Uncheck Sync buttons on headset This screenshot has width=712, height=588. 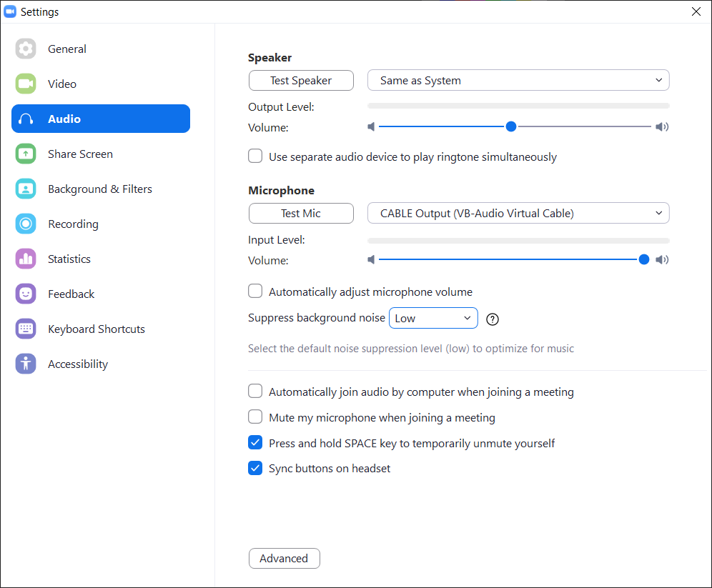click(255, 468)
